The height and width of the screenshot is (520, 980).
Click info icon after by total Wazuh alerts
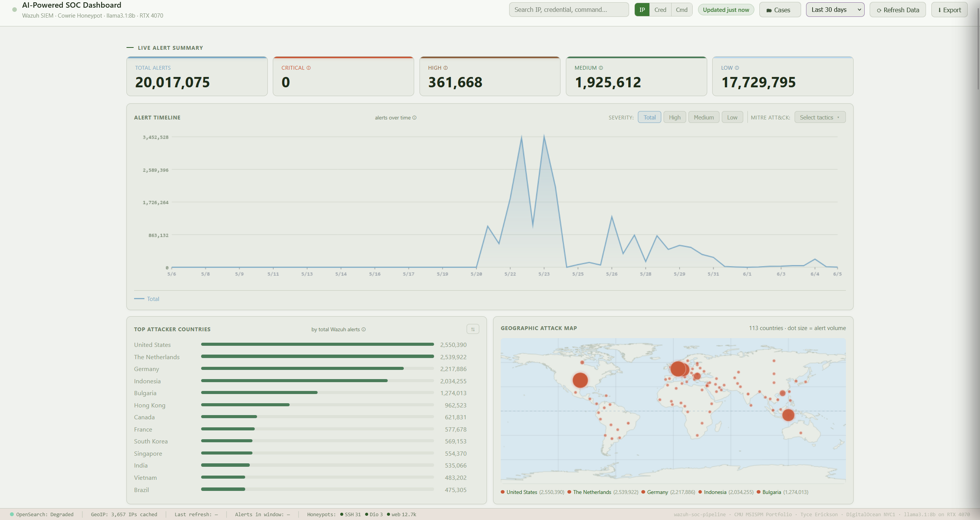pyautogui.click(x=364, y=329)
